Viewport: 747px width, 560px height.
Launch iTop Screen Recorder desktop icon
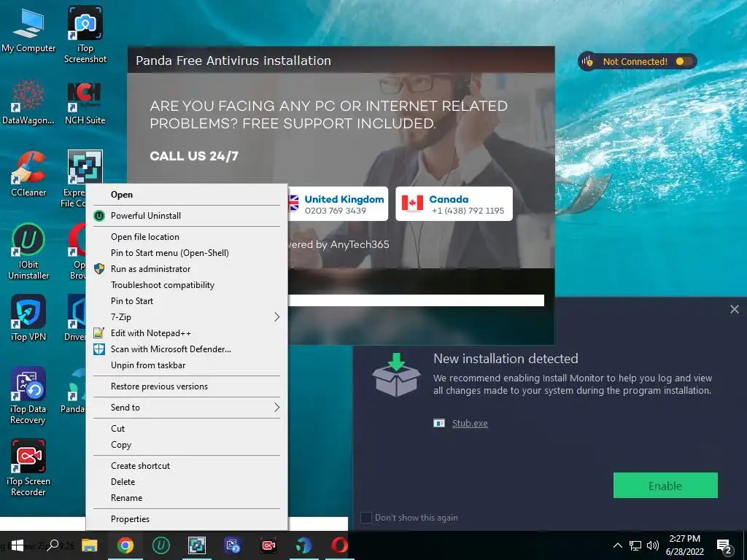click(x=28, y=467)
